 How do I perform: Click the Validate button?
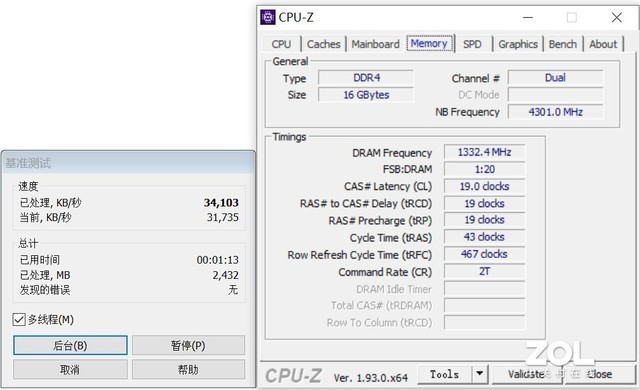coord(527,374)
